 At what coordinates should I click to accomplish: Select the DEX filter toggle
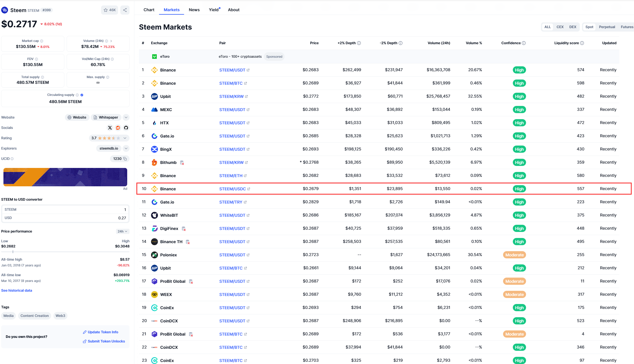(x=573, y=27)
